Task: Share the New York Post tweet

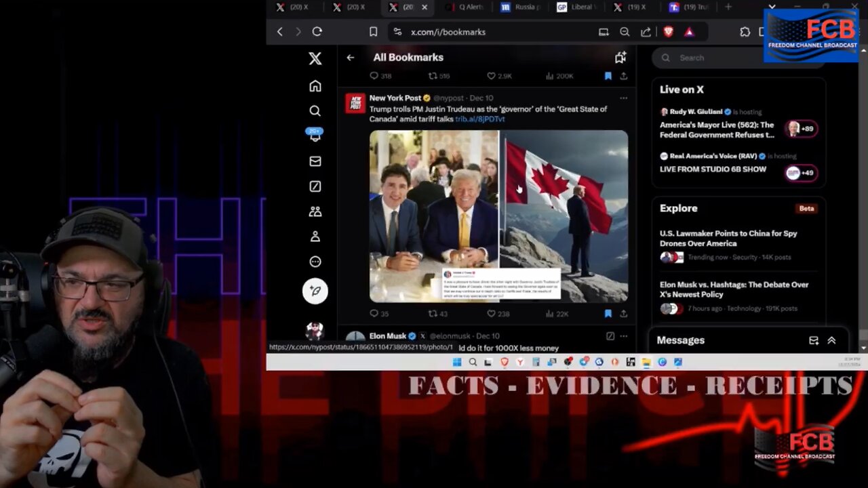Action: pos(623,314)
